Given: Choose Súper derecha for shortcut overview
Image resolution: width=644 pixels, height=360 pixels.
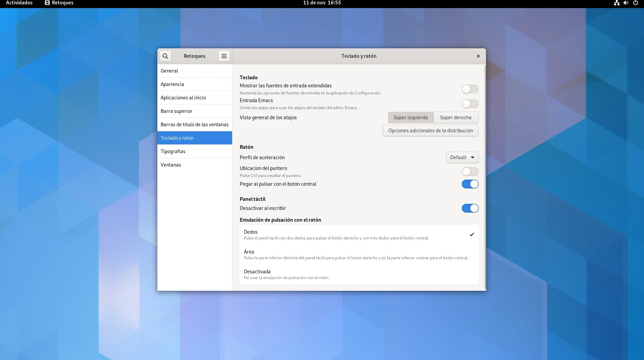Looking at the screenshot, I should pyautogui.click(x=455, y=118).
